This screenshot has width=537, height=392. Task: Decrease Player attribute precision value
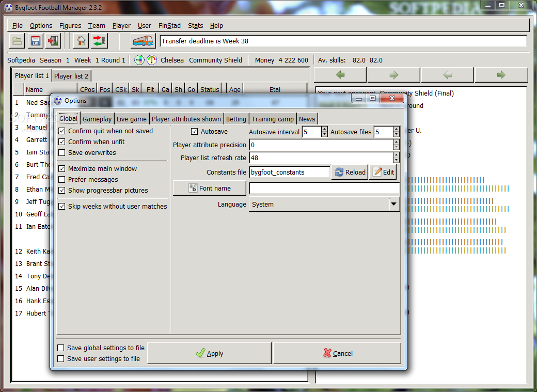(396, 147)
